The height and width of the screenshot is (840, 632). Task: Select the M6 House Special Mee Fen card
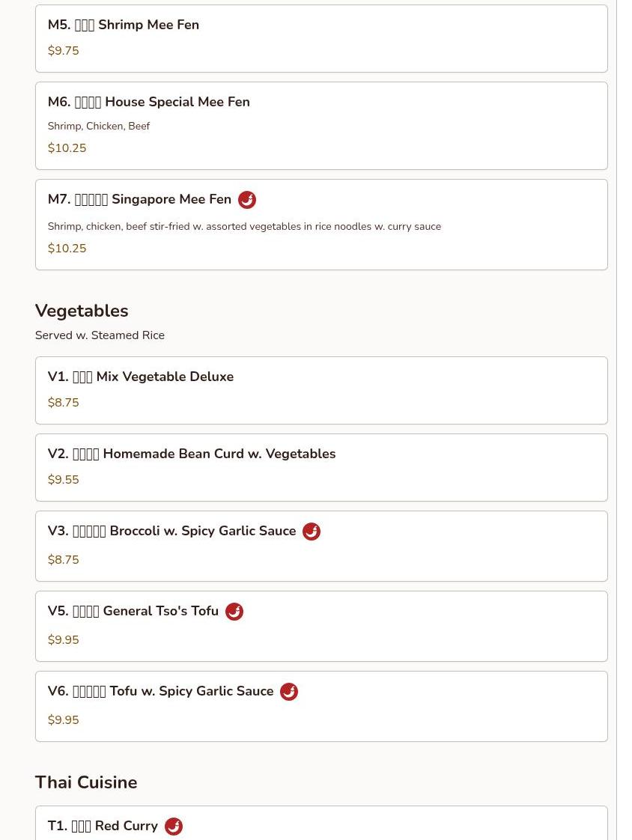(321, 126)
